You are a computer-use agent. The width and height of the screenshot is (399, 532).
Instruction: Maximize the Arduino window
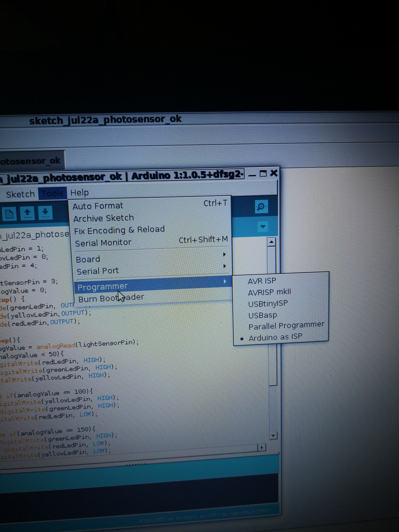tap(263, 174)
